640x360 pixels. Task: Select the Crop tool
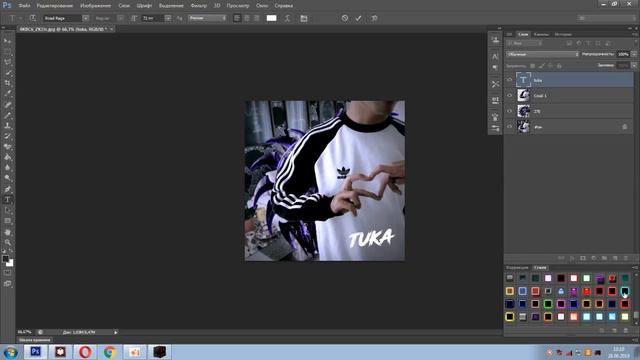tap(7, 83)
